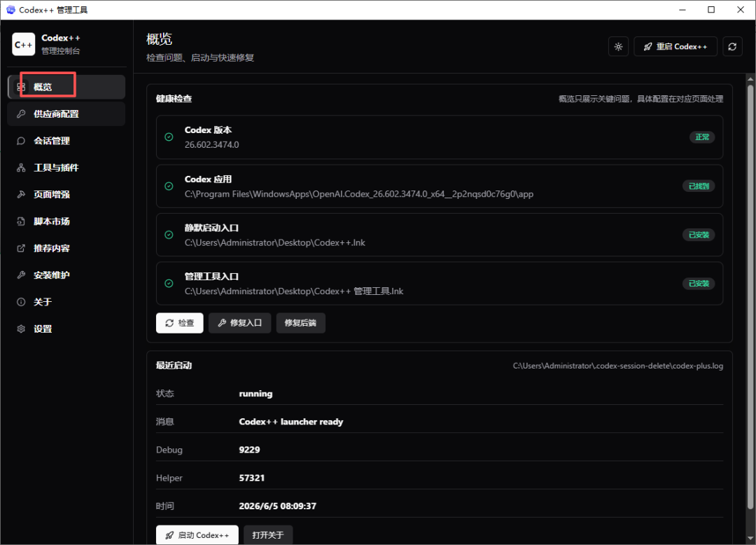Open 设置 page from sidebar
The image size is (756, 545).
click(66, 329)
